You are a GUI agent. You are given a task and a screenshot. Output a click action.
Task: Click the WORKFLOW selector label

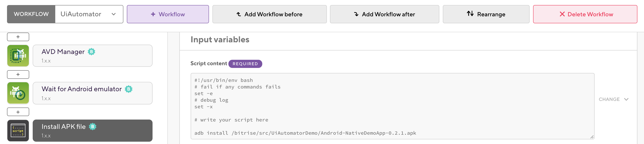(31, 14)
